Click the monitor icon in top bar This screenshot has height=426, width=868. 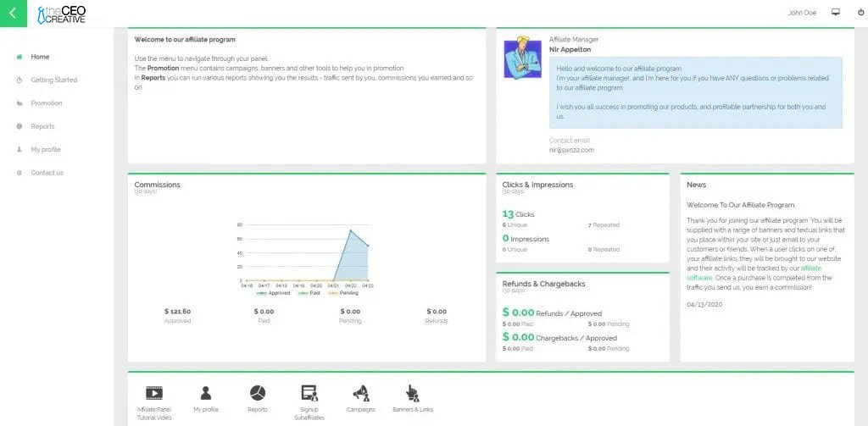coord(836,13)
